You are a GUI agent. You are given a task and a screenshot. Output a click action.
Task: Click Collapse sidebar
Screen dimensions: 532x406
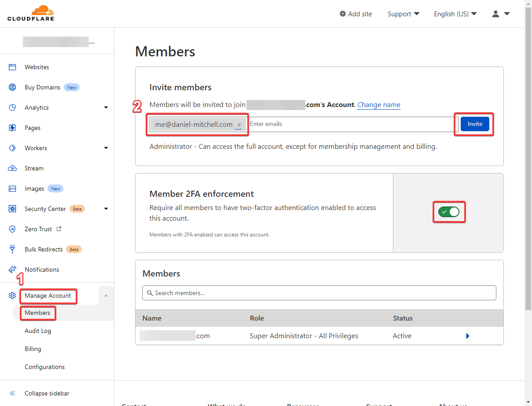pos(47,393)
